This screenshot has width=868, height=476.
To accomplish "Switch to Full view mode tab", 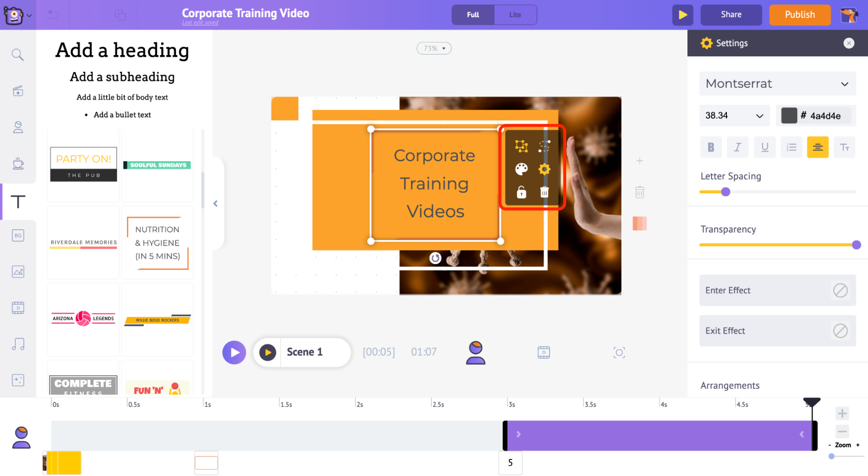I will click(x=472, y=13).
